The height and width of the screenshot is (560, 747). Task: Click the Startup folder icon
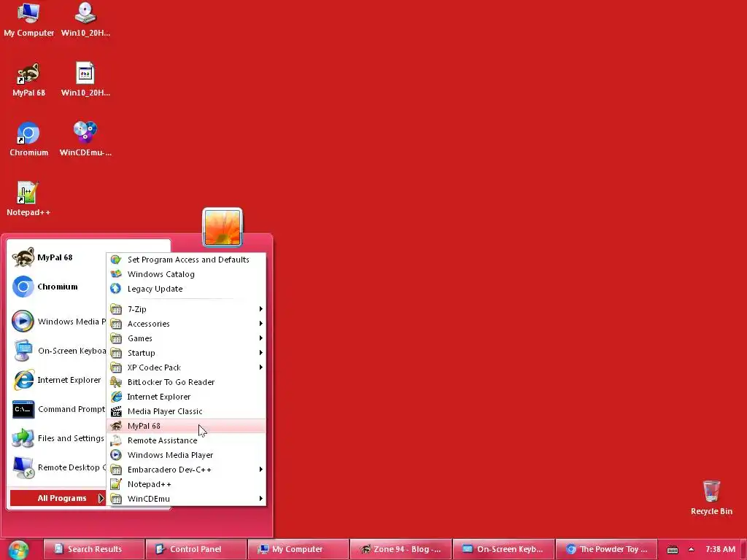[x=116, y=353]
